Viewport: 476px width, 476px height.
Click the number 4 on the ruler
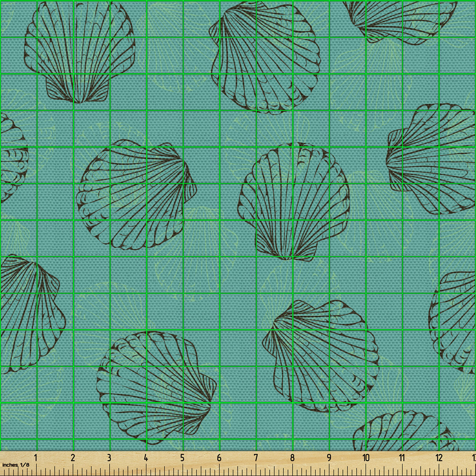pyautogui.click(x=146, y=458)
